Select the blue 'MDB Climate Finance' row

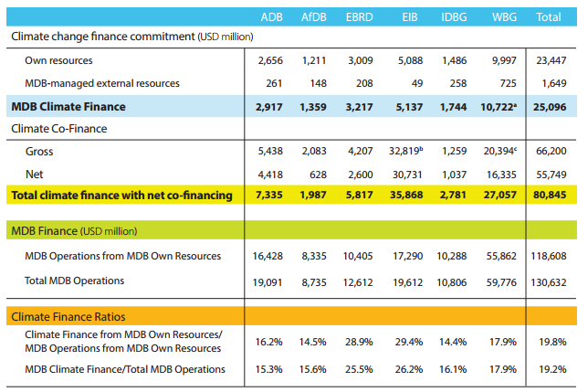tap(68, 107)
